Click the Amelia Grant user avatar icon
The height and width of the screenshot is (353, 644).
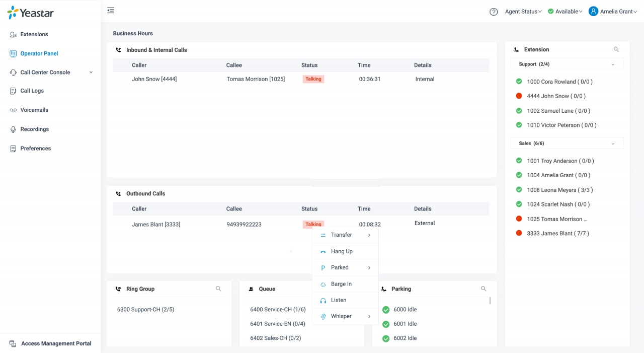click(x=593, y=11)
